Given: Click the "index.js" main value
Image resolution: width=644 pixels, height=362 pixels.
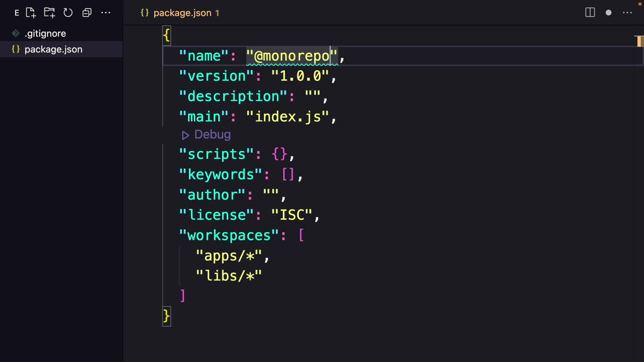Looking at the screenshot, I should coord(287,117).
